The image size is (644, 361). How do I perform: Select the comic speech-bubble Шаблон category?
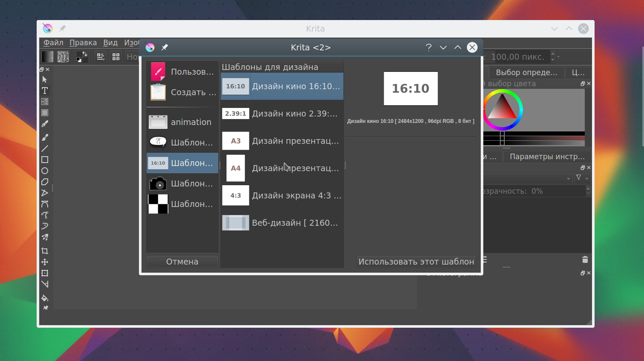(182, 143)
